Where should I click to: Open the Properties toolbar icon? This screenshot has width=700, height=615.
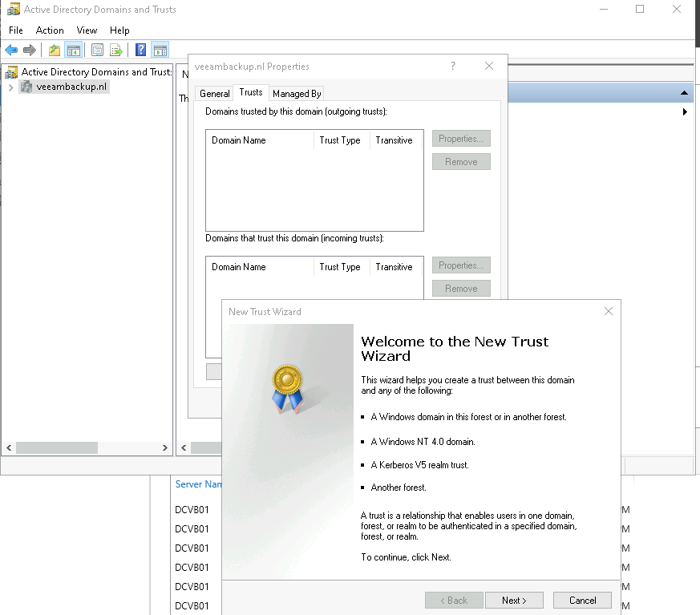pos(97,51)
